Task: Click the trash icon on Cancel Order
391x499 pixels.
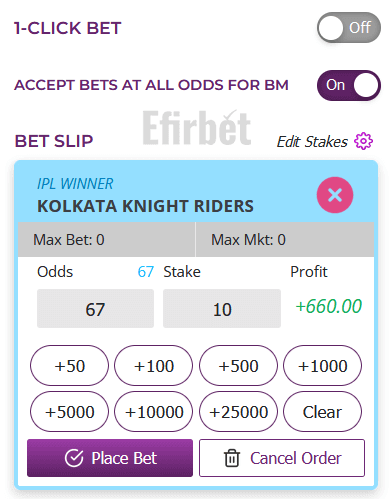Action: [x=232, y=458]
